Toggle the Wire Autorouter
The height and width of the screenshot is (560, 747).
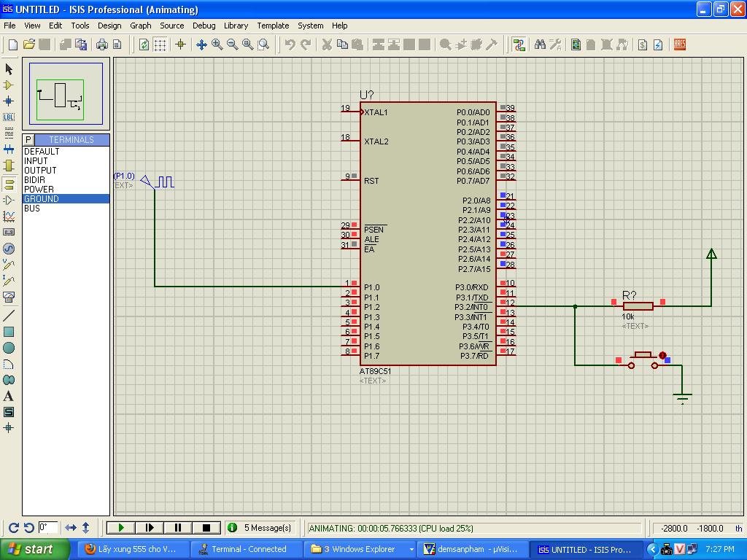[519, 44]
